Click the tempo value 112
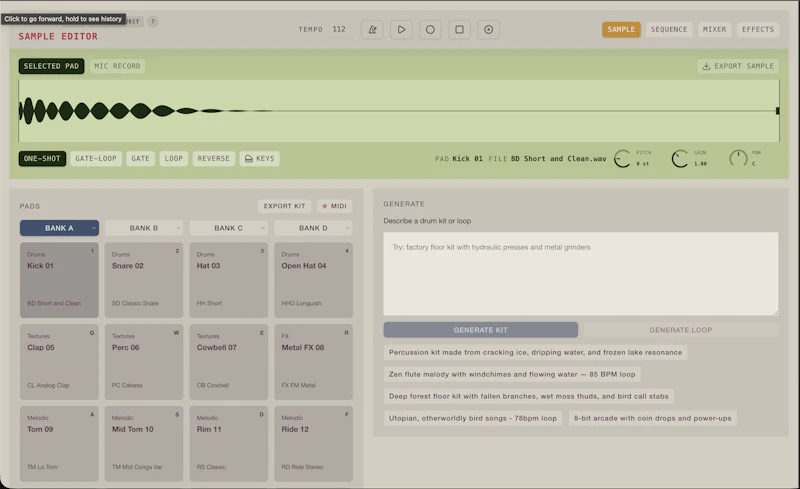 pos(339,30)
